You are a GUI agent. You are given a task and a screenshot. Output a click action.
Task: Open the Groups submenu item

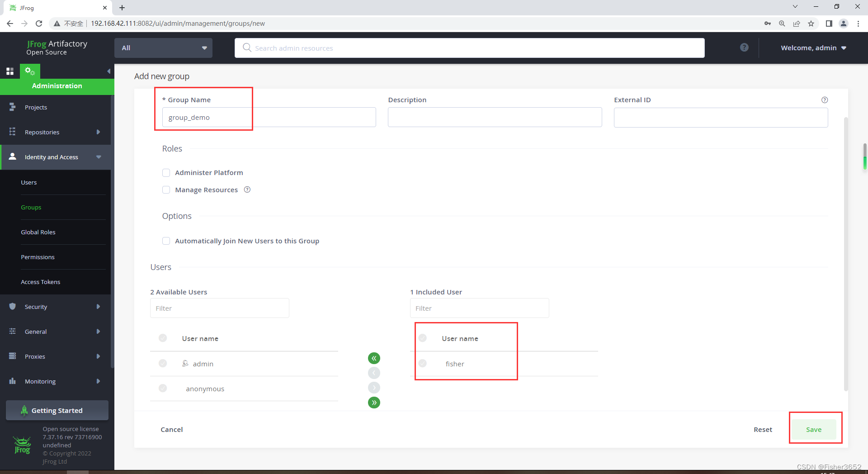click(x=31, y=207)
